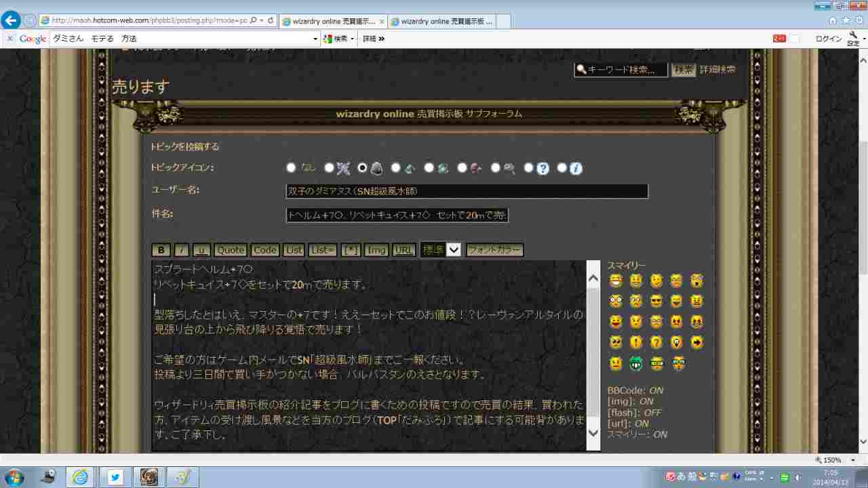The image size is (868, 488).
Task: Open the 'フォントカラー' font color picker
Action: tap(494, 250)
